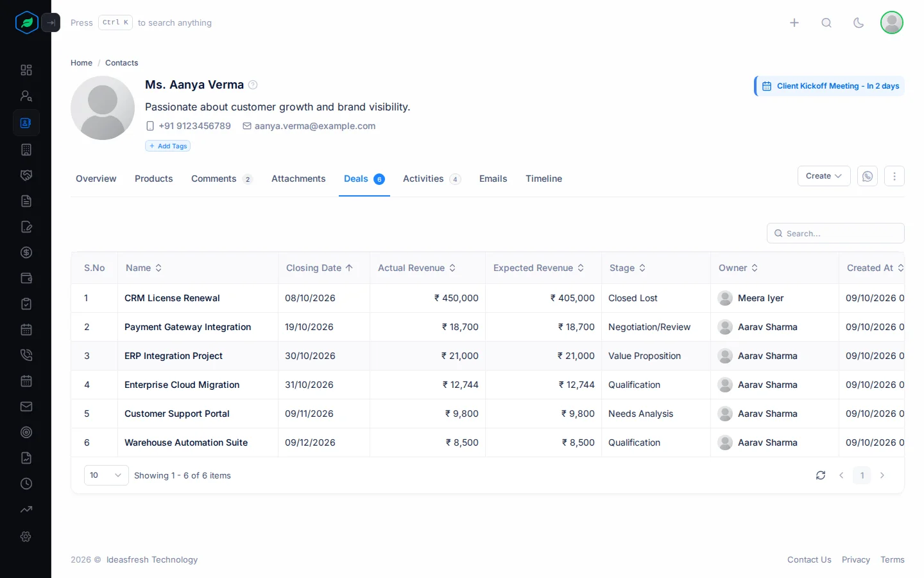
Task: Open the dollar coin sidebar icon
Action: click(x=26, y=252)
